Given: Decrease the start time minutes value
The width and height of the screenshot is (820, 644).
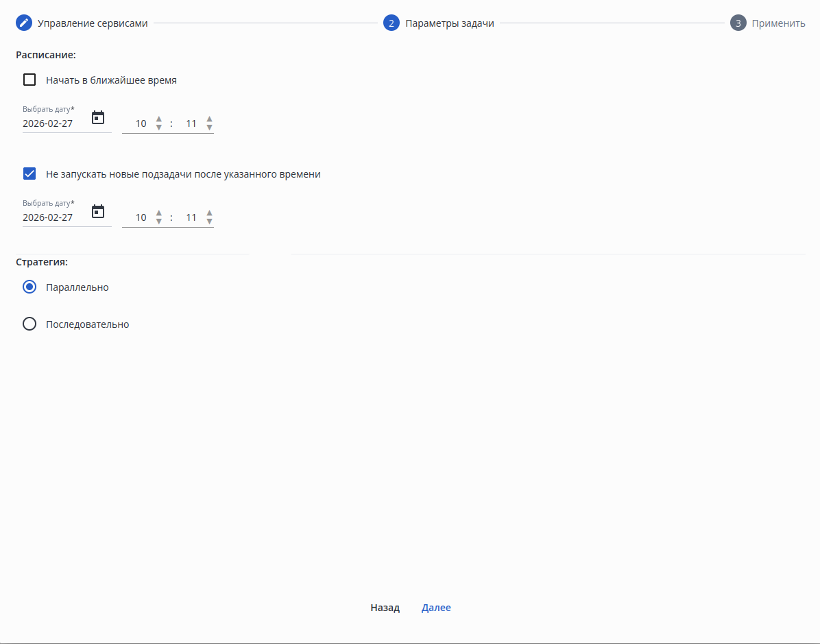Looking at the screenshot, I should pyautogui.click(x=209, y=127).
